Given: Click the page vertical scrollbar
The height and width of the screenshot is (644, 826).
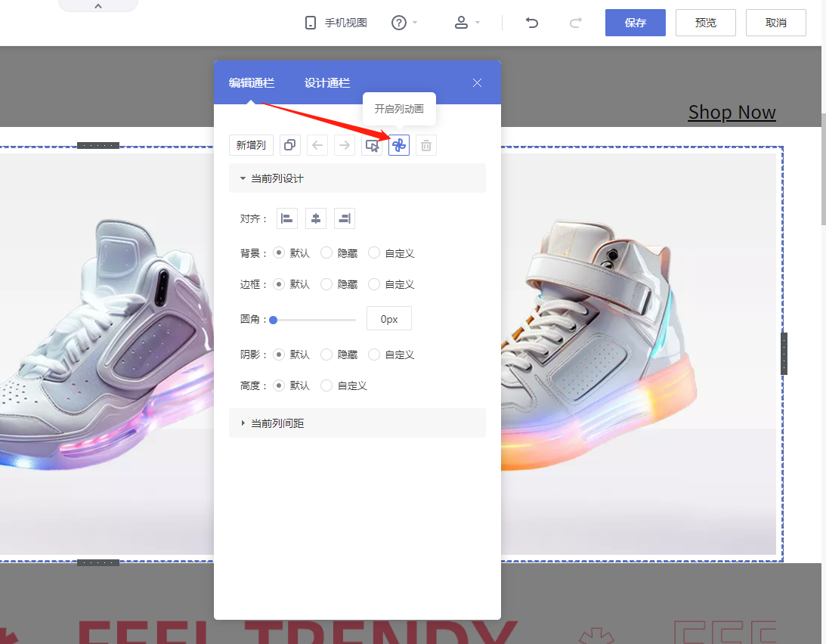Looking at the screenshot, I should (824, 169).
